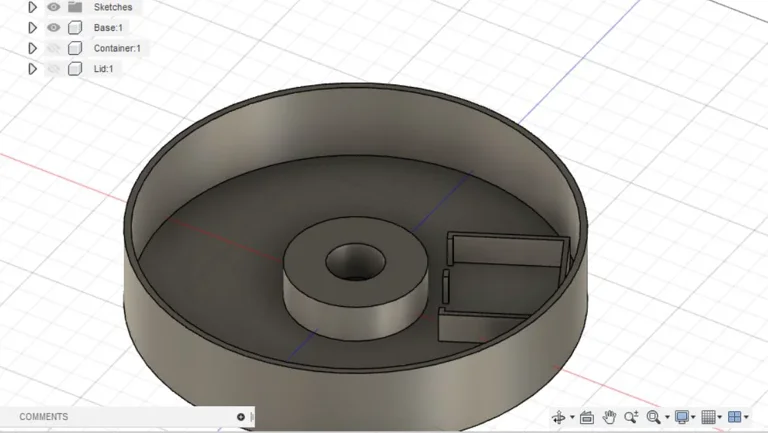
Task: Open the Viewports dropdown arrow
Action: pos(747,418)
